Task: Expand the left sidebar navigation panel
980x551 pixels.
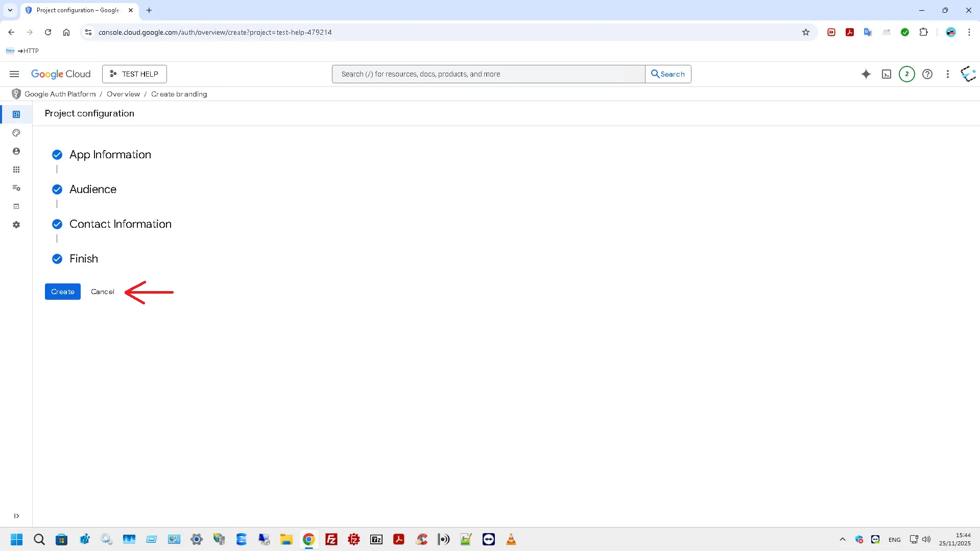Action: tap(16, 516)
